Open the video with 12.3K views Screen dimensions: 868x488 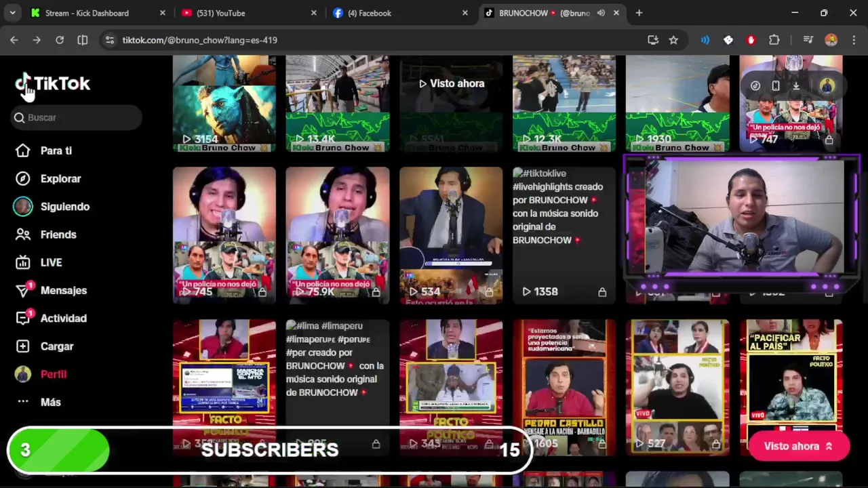(x=564, y=104)
